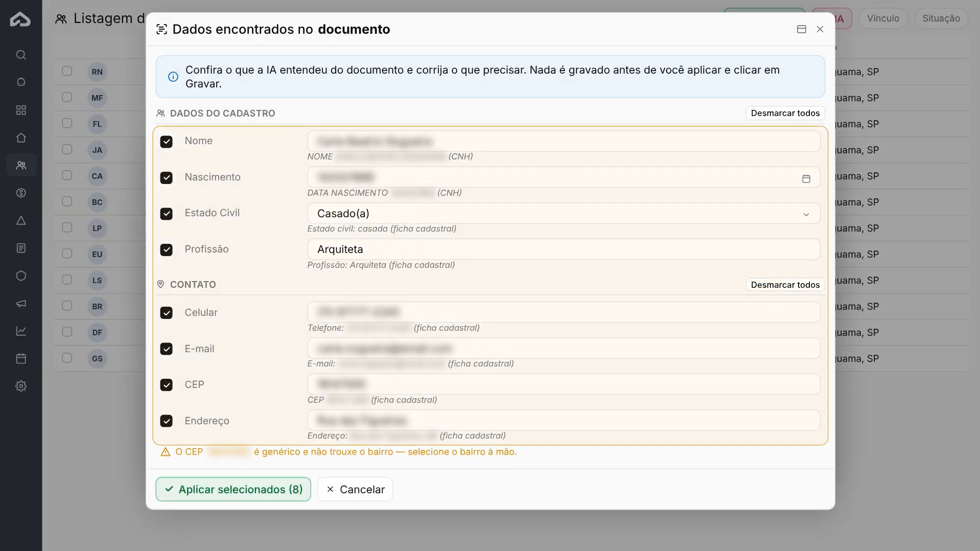Open the dollar-sign finance icon in sidebar
Image resolution: width=980 pixels, height=551 pixels.
[21, 193]
